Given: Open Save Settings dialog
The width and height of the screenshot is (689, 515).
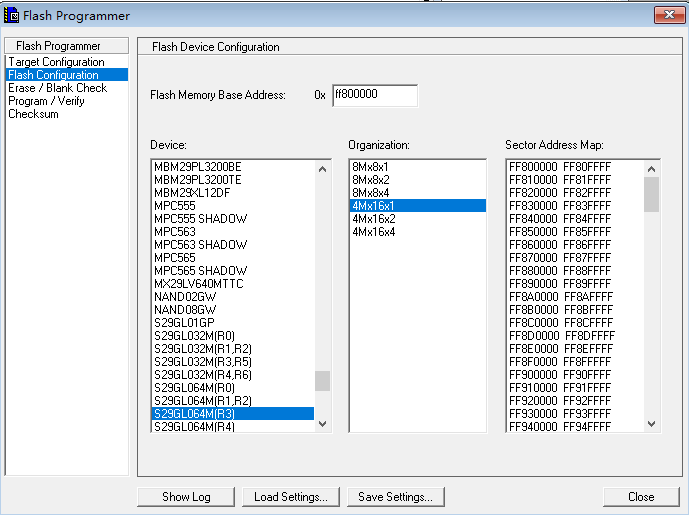Looking at the screenshot, I should [x=395, y=497].
